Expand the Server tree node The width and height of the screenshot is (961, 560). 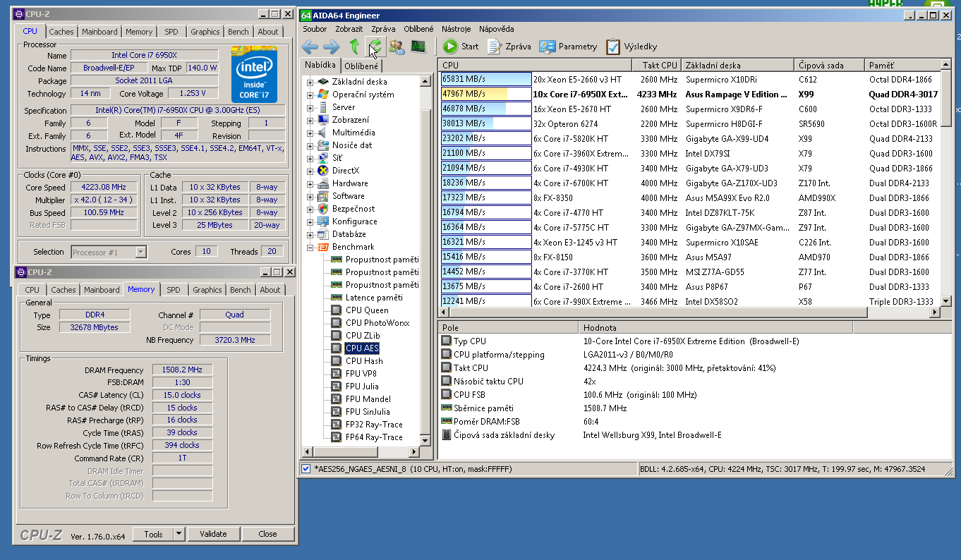(310, 107)
